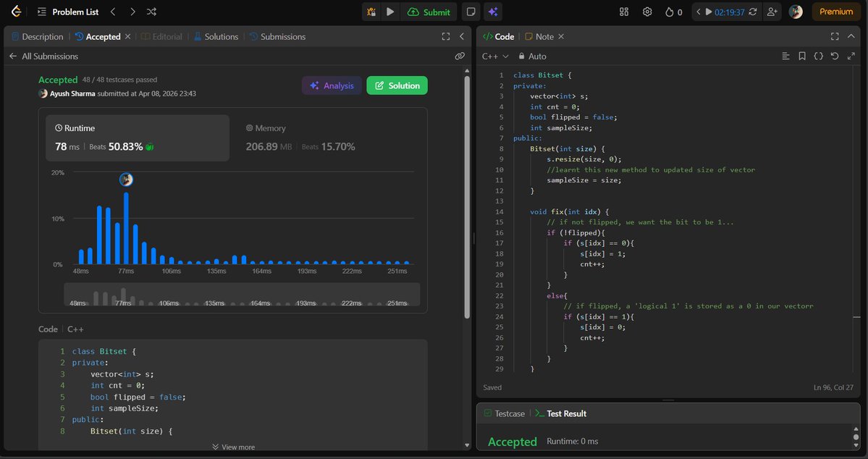868x459 pixels.
Task: Close the Note tab
Action: tap(561, 36)
